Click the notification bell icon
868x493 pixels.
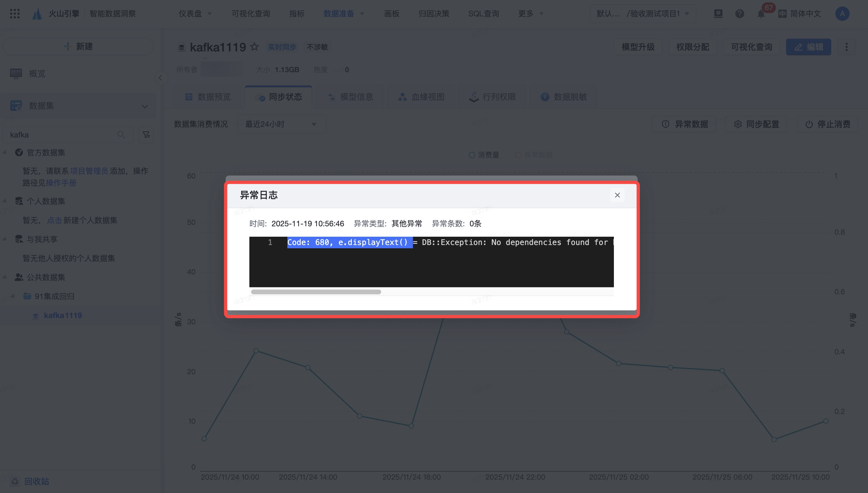(761, 14)
